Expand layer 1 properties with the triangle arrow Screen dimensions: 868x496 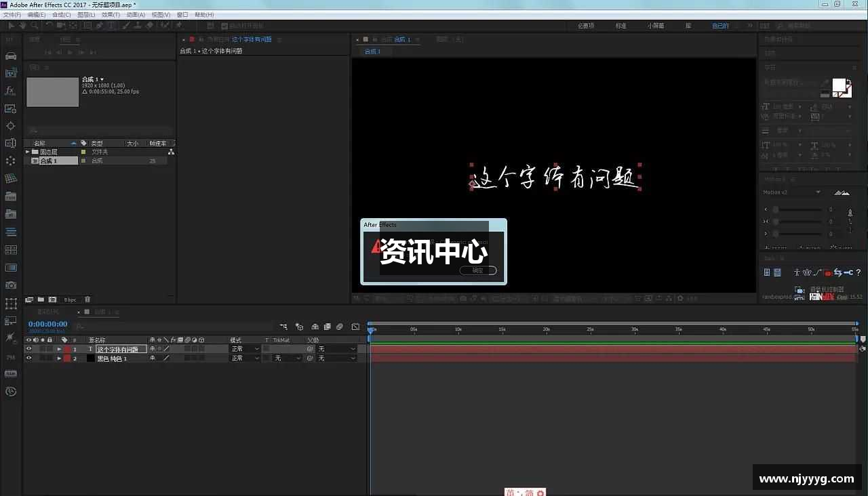[59, 349]
